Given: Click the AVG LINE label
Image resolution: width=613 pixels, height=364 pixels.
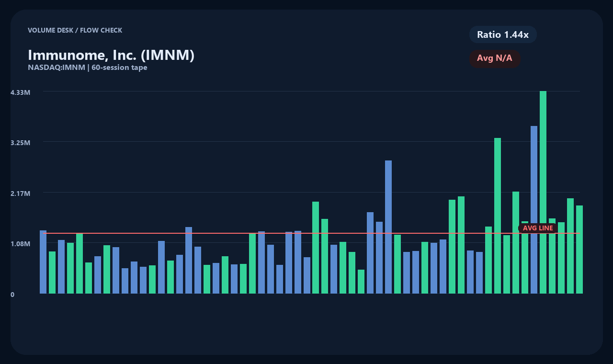Looking at the screenshot, I should click(x=538, y=228).
